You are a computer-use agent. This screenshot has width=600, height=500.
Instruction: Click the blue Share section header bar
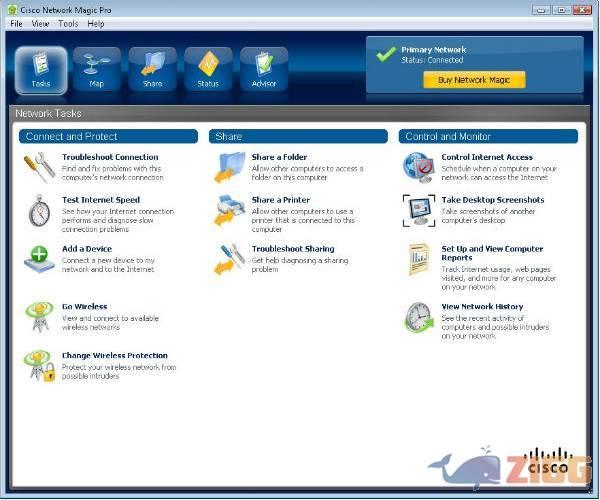click(x=298, y=137)
